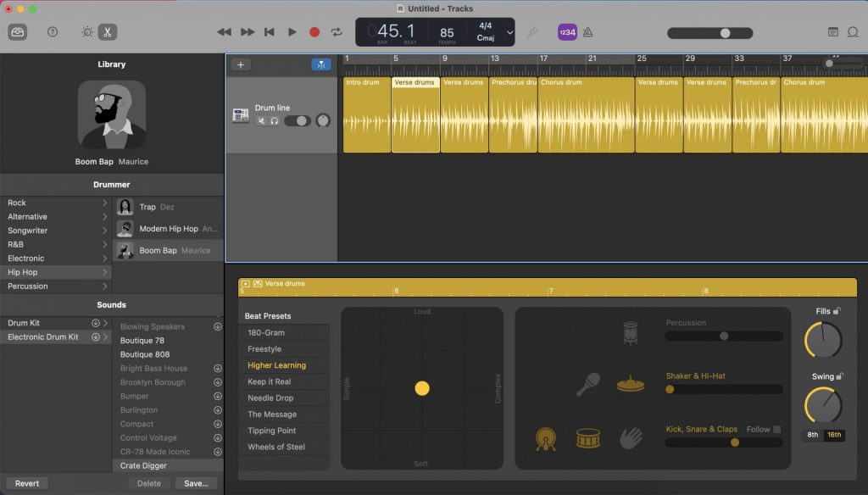Open the Notepad button
Viewport: 868px width, 495px height.
[832, 32]
